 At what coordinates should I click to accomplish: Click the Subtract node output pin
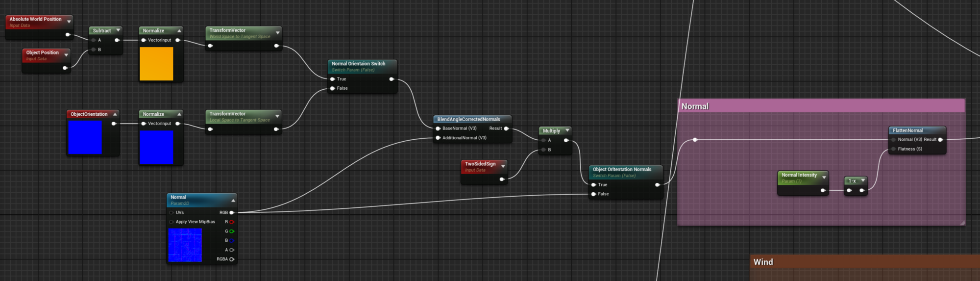pos(117,40)
